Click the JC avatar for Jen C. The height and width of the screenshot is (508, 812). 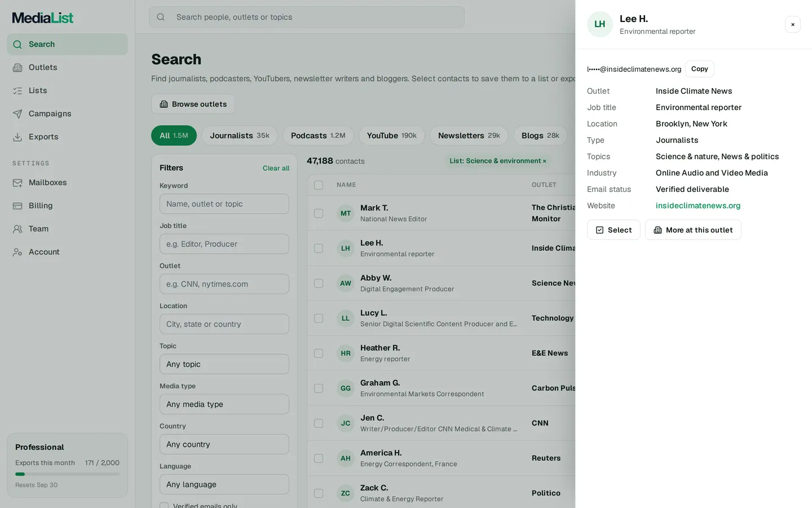point(346,423)
